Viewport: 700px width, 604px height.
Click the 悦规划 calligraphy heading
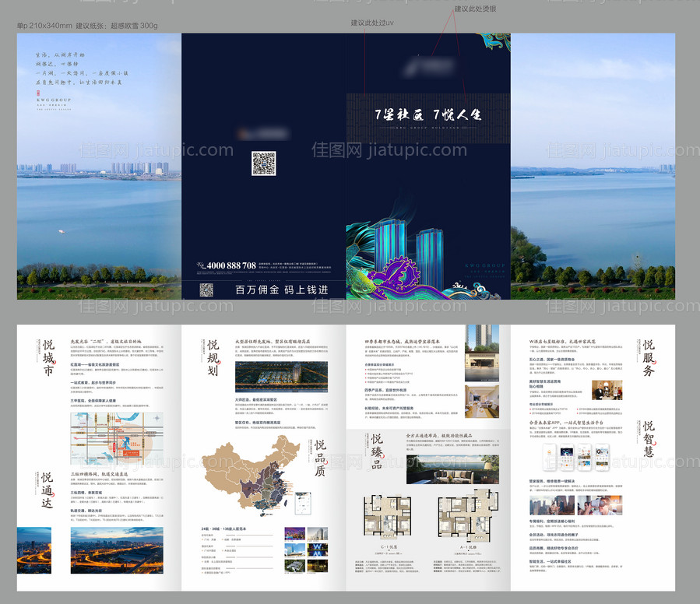click(213, 355)
